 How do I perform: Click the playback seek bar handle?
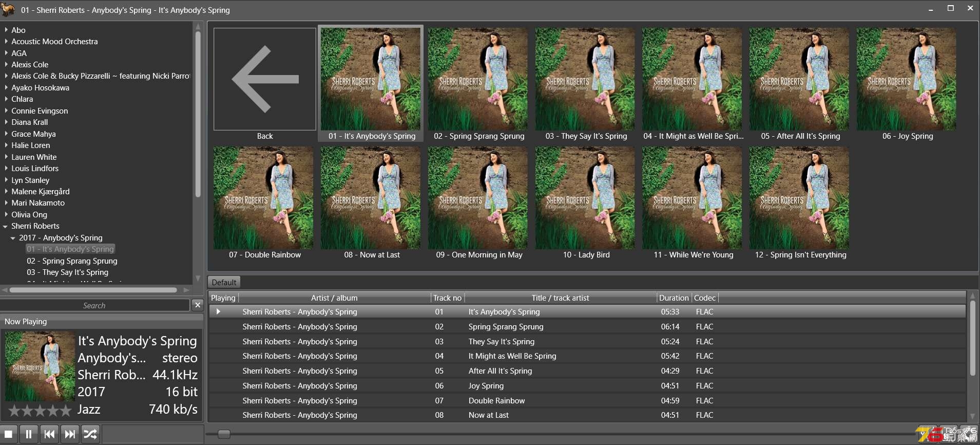coord(224,434)
